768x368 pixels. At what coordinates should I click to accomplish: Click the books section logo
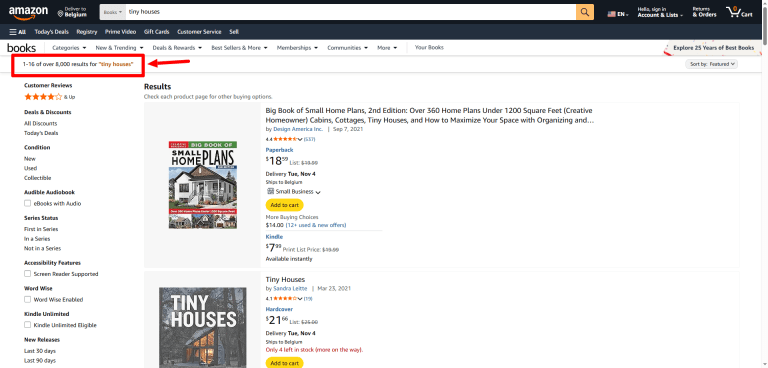click(22, 48)
